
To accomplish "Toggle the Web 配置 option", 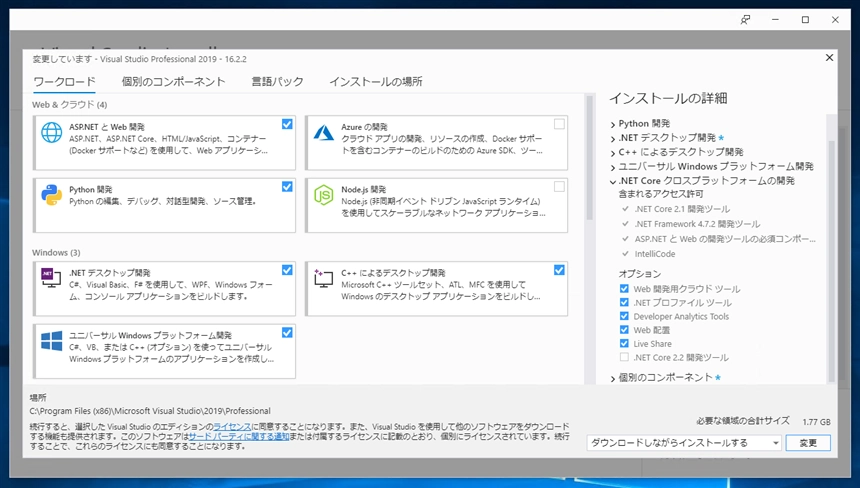I will [x=624, y=330].
